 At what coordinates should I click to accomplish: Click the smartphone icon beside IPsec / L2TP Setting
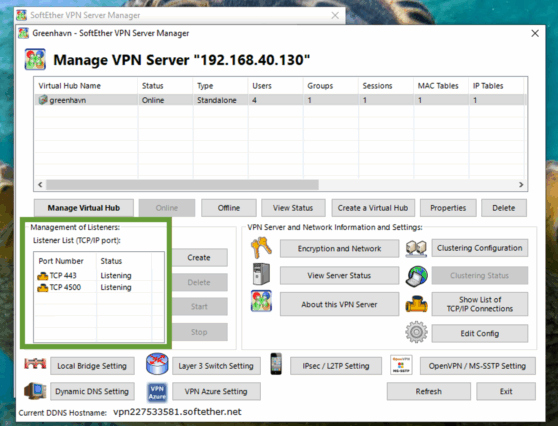[x=276, y=364]
